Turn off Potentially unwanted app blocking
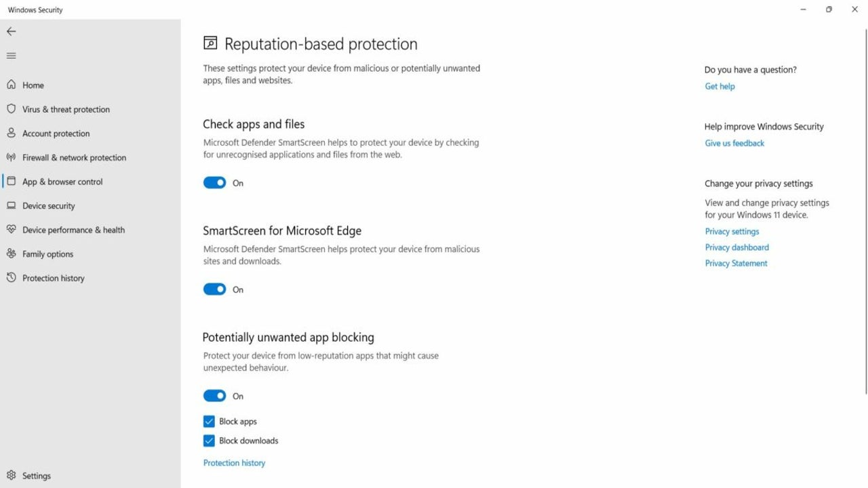 (214, 395)
